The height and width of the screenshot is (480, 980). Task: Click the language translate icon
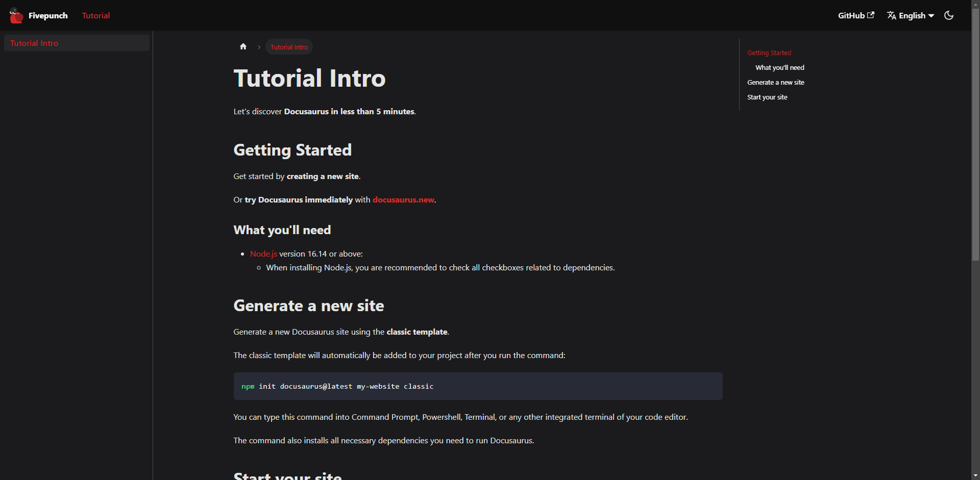tap(892, 15)
